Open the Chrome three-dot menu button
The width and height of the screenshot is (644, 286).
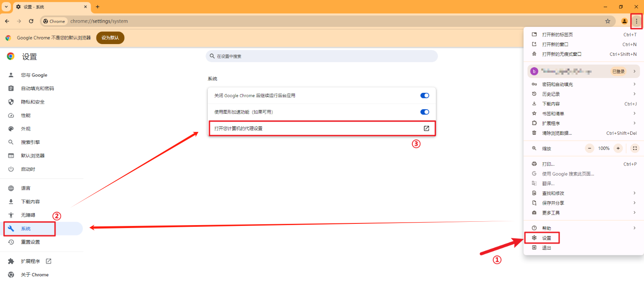pos(636,21)
